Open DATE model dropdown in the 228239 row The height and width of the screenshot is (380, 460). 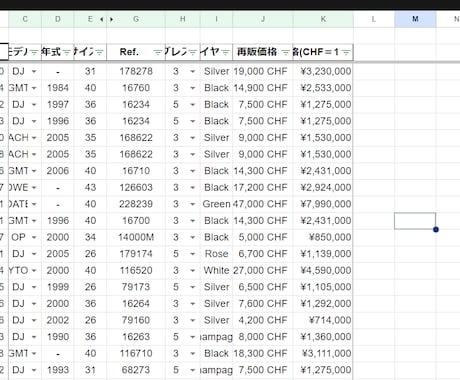34,204
